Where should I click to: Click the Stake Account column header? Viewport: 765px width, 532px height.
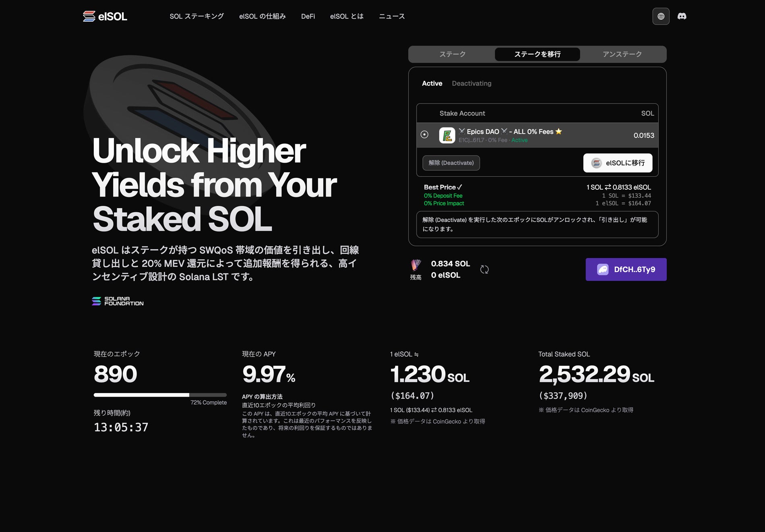[462, 113]
